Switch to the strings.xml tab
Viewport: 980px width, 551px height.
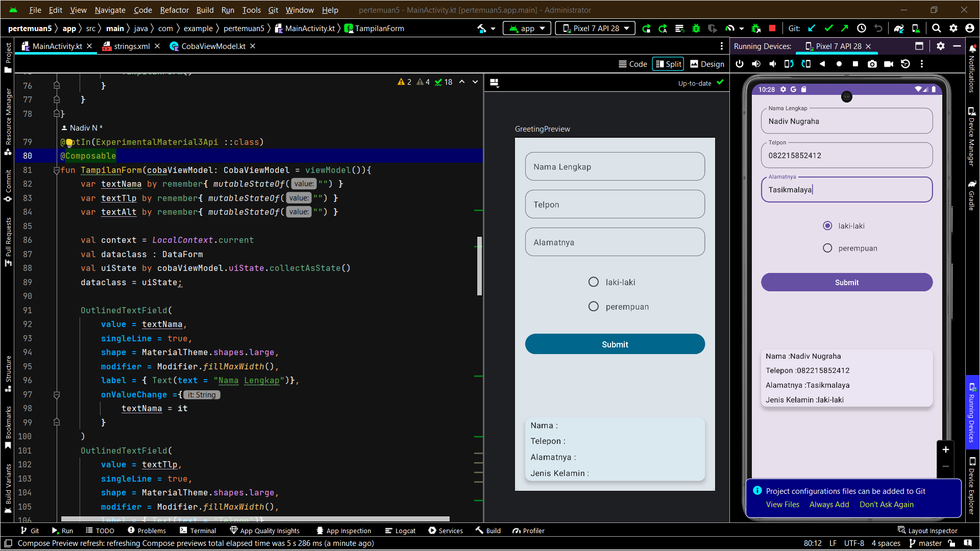click(x=130, y=46)
